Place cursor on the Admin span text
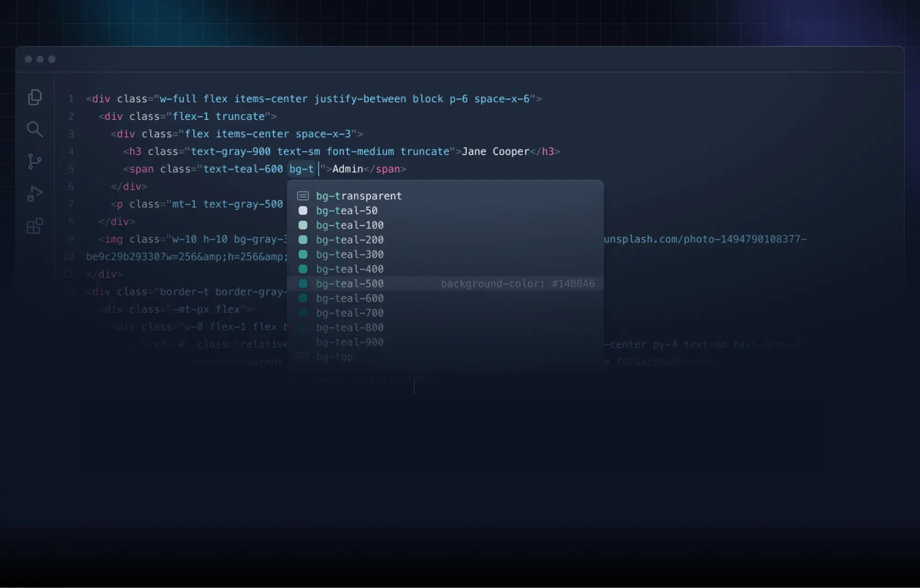Image resolution: width=920 pixels, height=588 pixels. pyautogui.click(x=347, y=169)
